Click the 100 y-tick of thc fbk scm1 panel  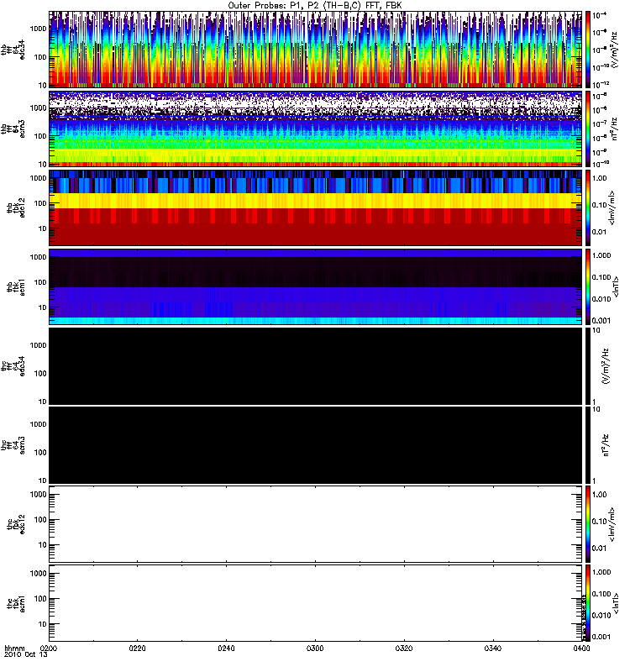click(40, 599)
